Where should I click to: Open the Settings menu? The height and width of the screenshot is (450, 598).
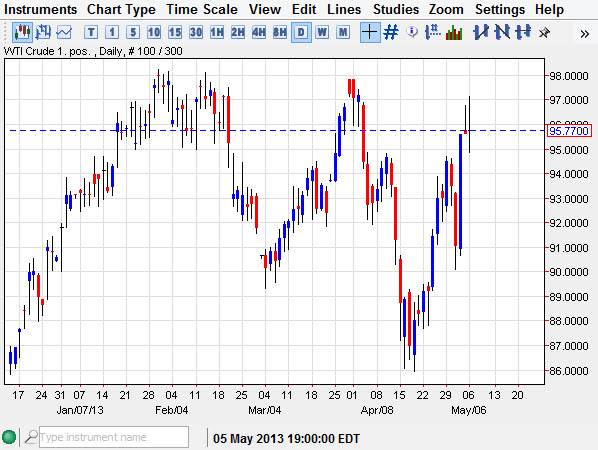coord(500,9)
